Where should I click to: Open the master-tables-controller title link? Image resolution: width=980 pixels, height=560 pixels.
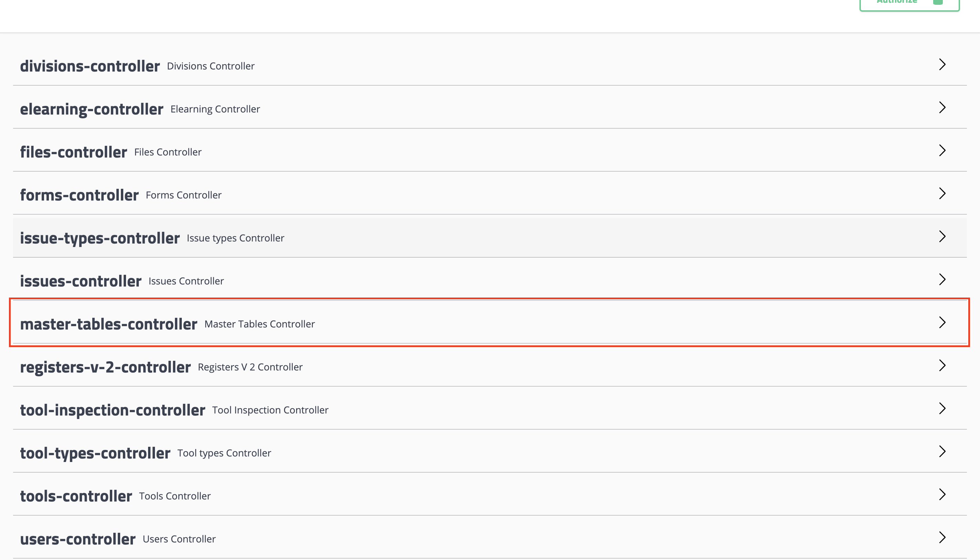click(108, 324)
